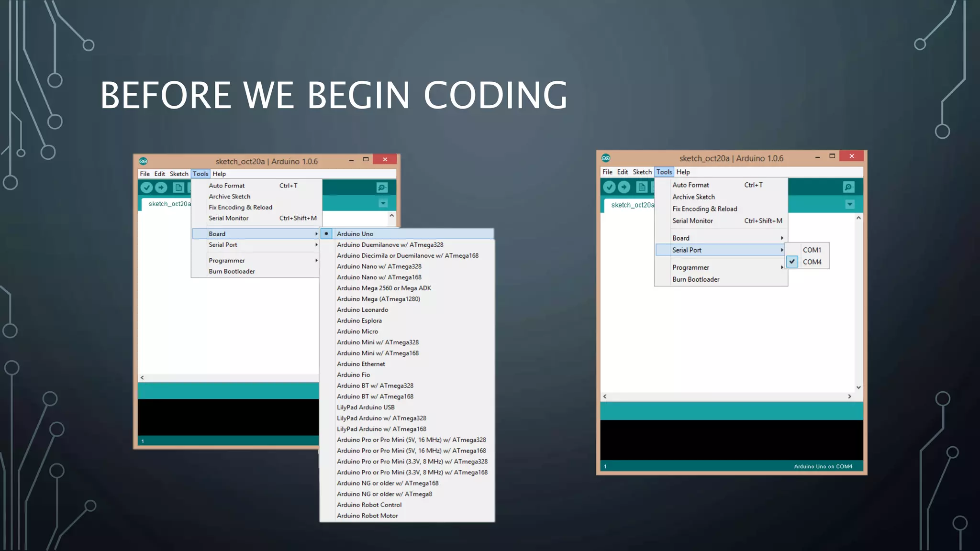The height and width of the screenshot is (551, 980).
Task: Open Sketch menu in right Arduino window
Action: click(x=642, y=172)
